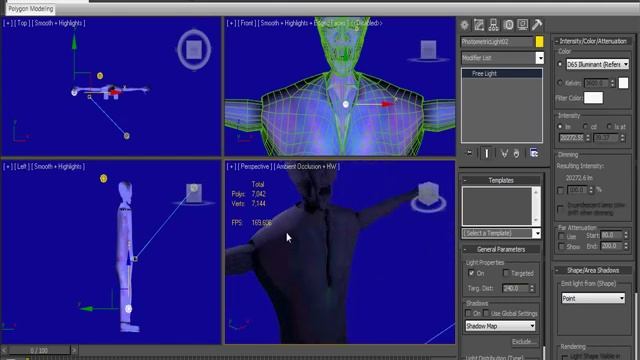Click timeline previous arrow left of 0/100
Viewport: 640px width, 360px height.
point(4,350)
